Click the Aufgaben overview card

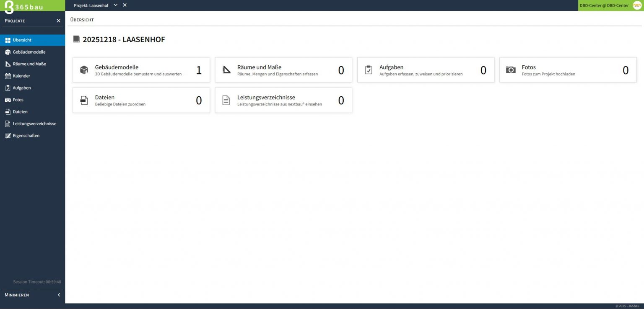426,70
